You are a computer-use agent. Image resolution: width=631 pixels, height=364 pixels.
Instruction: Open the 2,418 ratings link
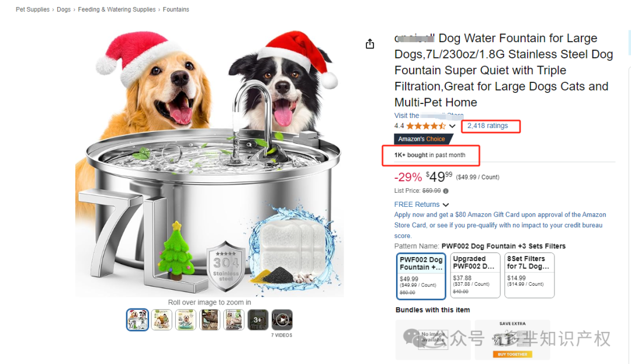point(487,126)
